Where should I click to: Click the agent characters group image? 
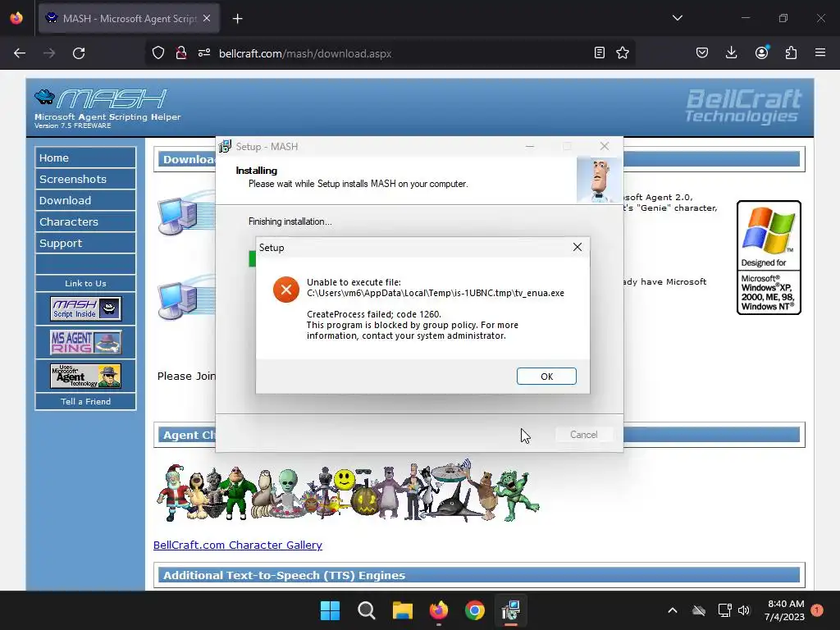348,492
